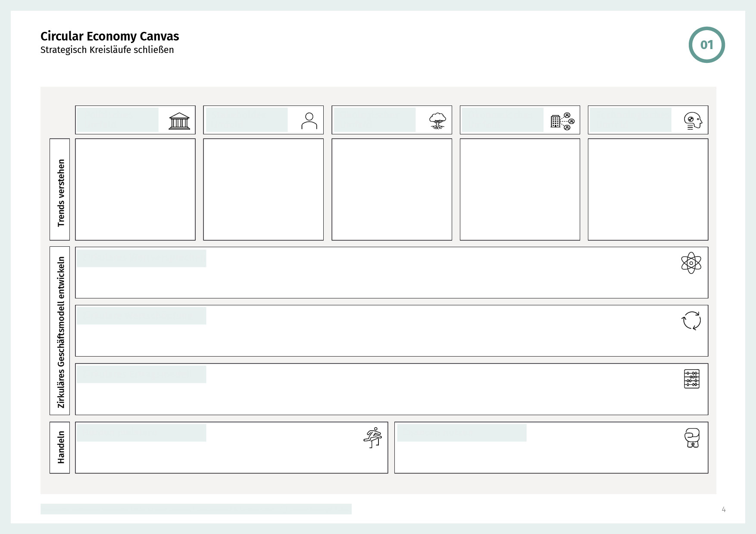
Task: Click the page number 4
Action: [x=724, y=510]
